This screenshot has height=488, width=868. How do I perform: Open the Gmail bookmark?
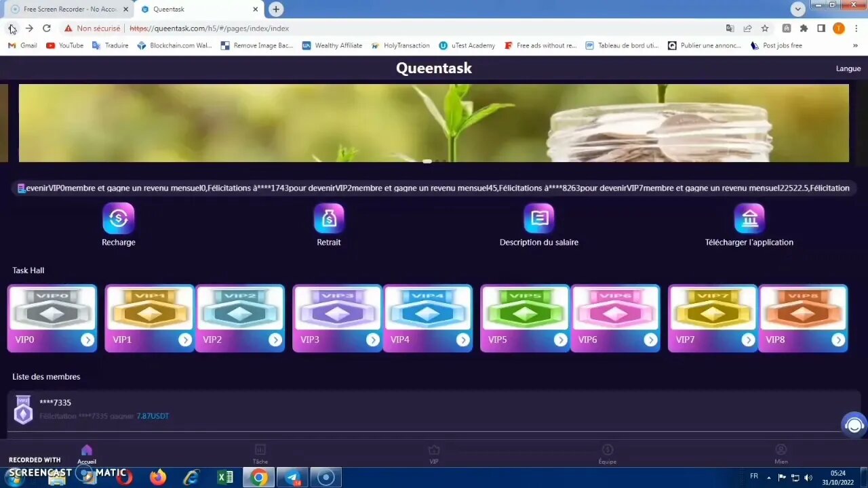point(22,45)
